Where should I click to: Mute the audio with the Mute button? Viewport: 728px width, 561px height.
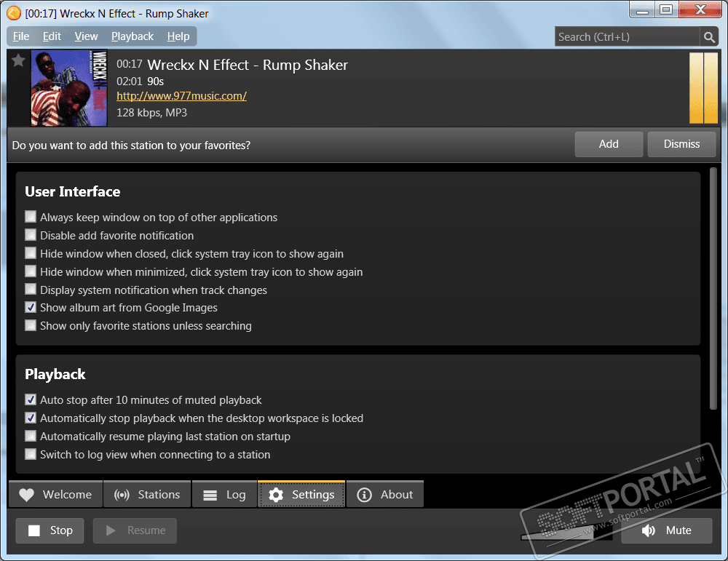tap(667, 530)
